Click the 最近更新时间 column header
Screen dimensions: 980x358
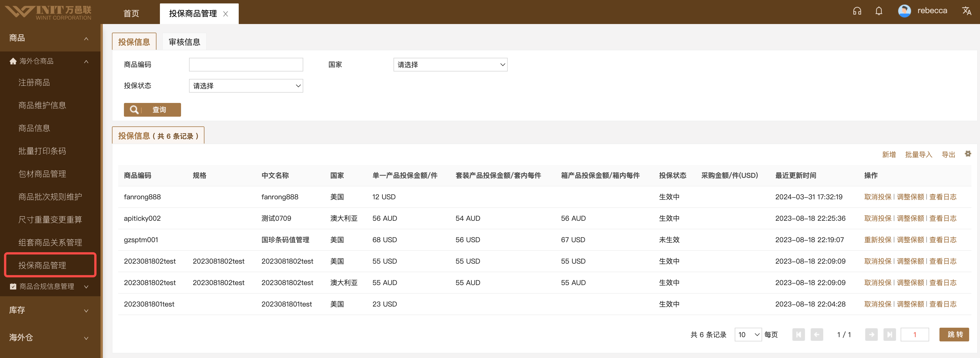pyautogui.click(x=796, y=176)
